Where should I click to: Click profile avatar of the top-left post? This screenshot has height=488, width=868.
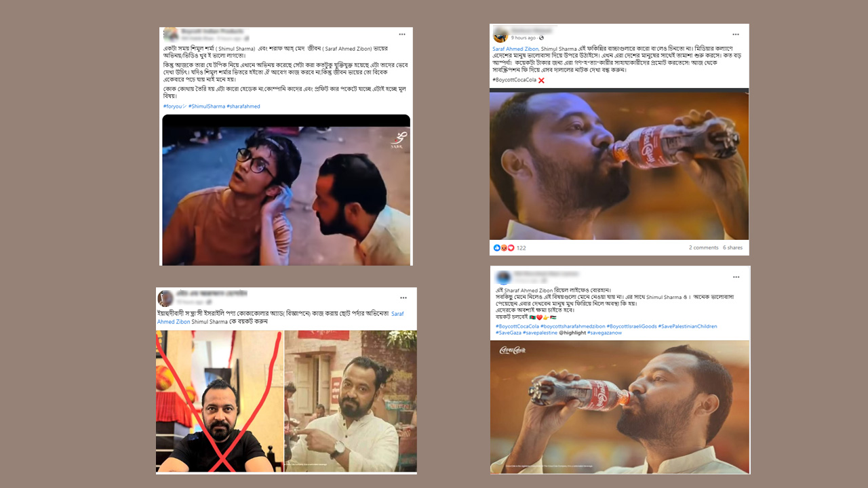coord(172,34)
